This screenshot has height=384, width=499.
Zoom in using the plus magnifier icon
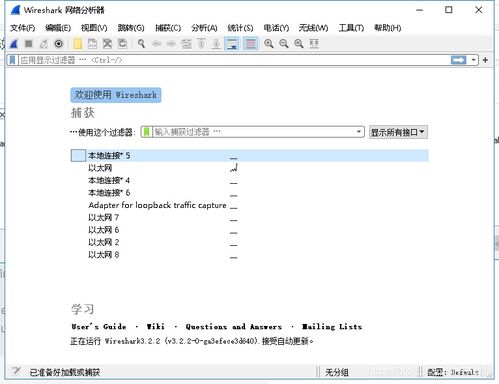click(269, 44)
